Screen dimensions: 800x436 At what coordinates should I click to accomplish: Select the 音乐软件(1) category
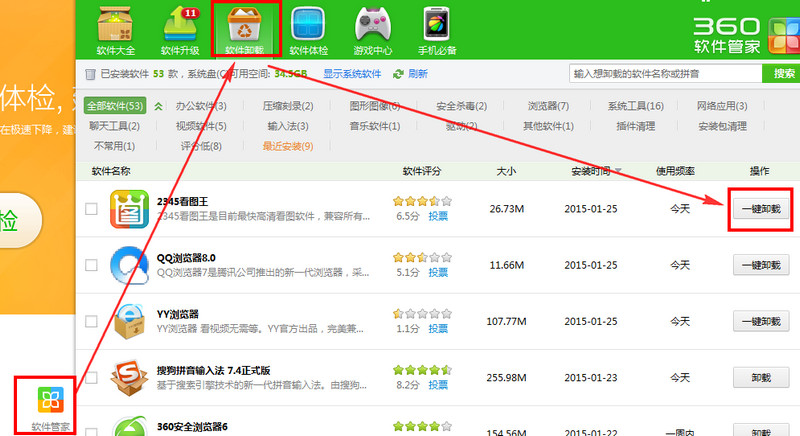coord(374,126)
